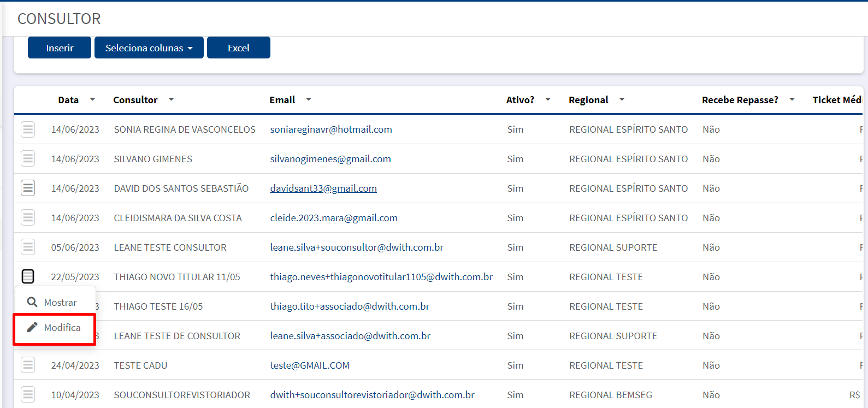Open email link soniareginavr@hotmail.com
The width and height of the screenshot is (868, 408).
[331, 129]
